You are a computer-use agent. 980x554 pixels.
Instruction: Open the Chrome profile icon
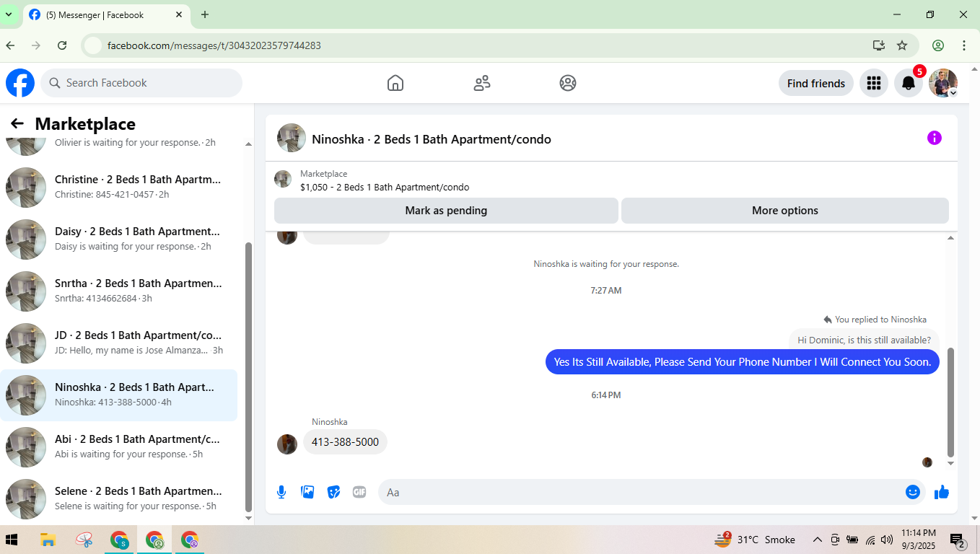(x=938, y=45)
